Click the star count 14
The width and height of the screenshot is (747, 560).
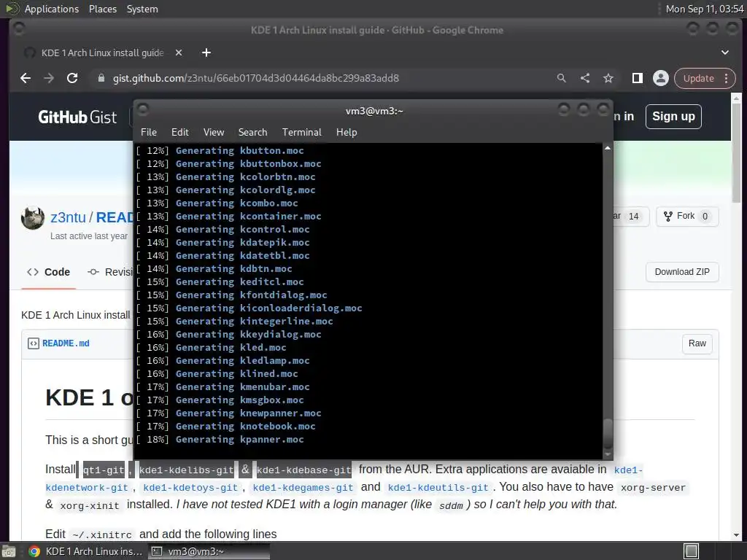point(634,217)
